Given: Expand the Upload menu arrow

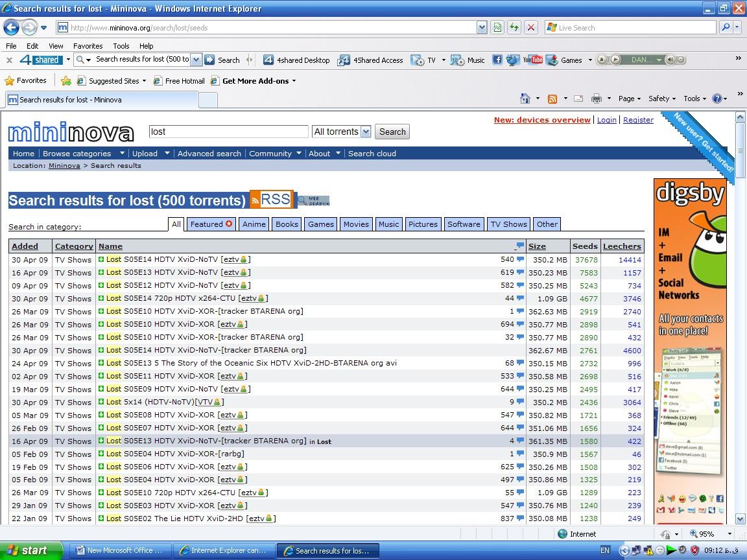Looking at the screenshot, I should [167, 153].
